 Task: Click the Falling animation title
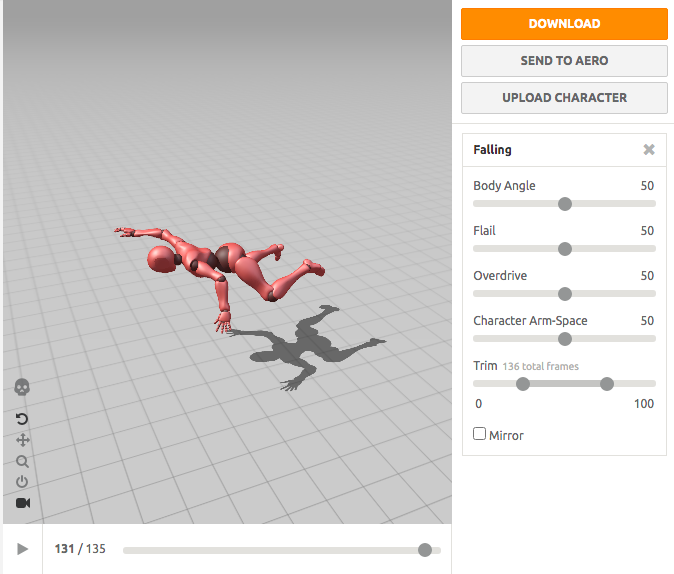(492, 150)
